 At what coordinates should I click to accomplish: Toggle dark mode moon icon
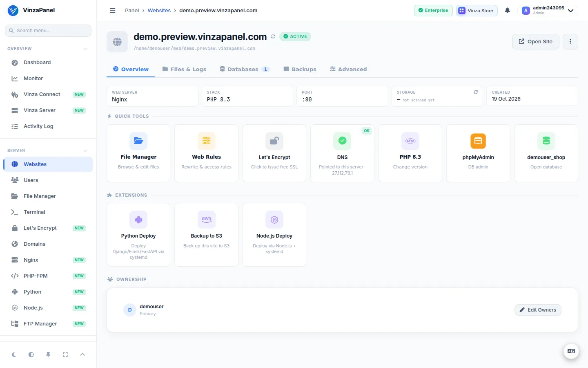point(14,355)
